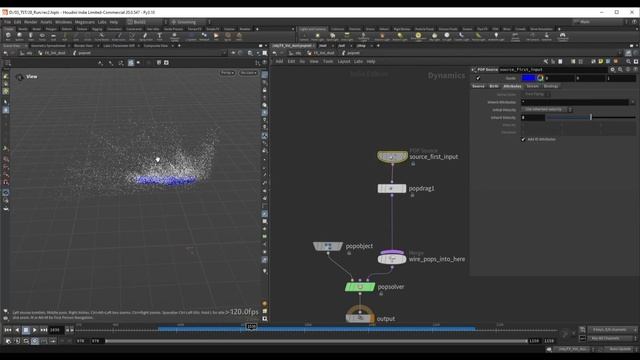Click the Tube shelf tool
This screenshot has width=640, height=360.
click(x=31, y=36)
